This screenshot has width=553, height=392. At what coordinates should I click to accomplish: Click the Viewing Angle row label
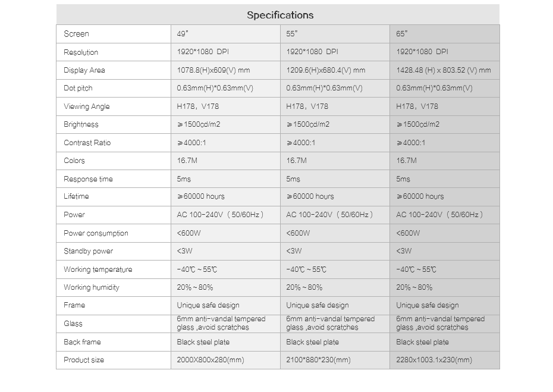click(x=87, y=106)
